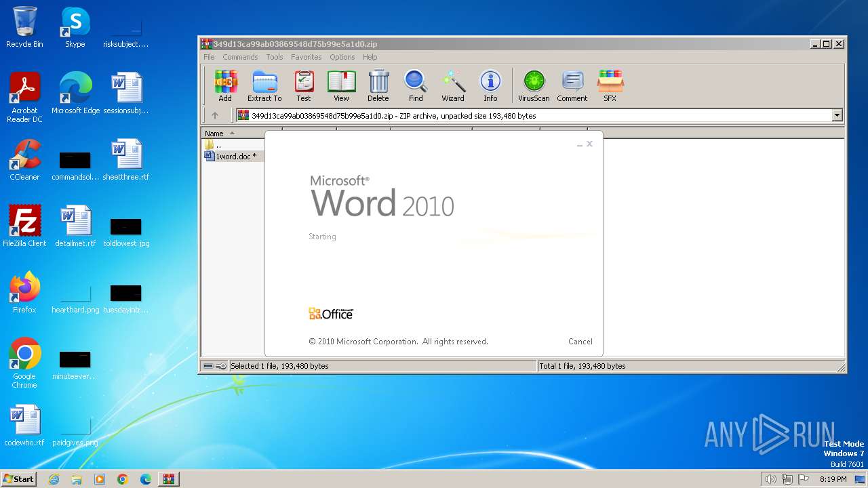Screen dimensions: 868x488
Task: Select the sheetthree.rtf desktop file
Action: pos(126,160)
